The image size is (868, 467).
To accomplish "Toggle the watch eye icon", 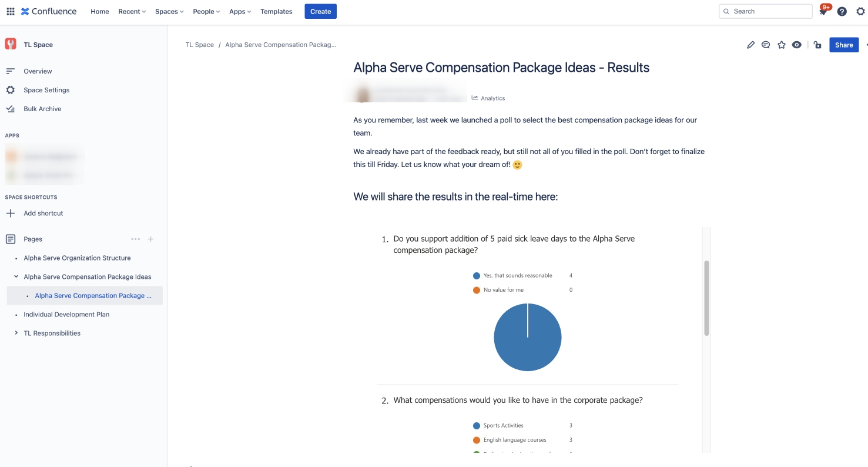I will (x=797, y=45).
